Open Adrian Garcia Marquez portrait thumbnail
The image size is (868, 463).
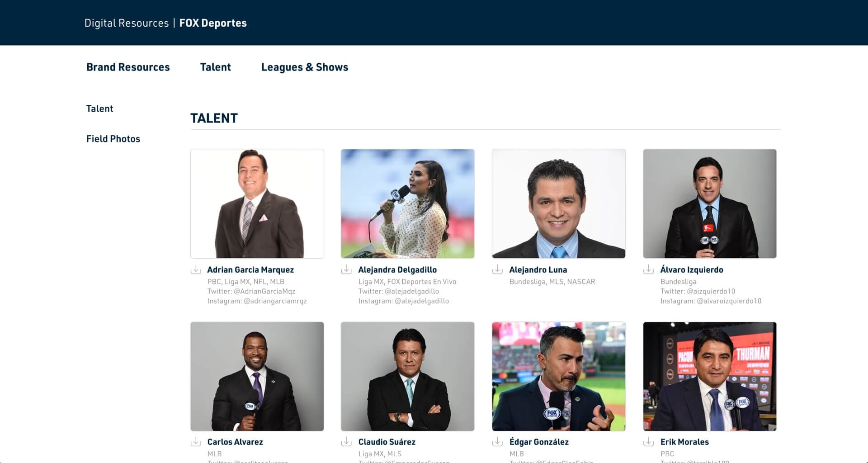(257, 203)
